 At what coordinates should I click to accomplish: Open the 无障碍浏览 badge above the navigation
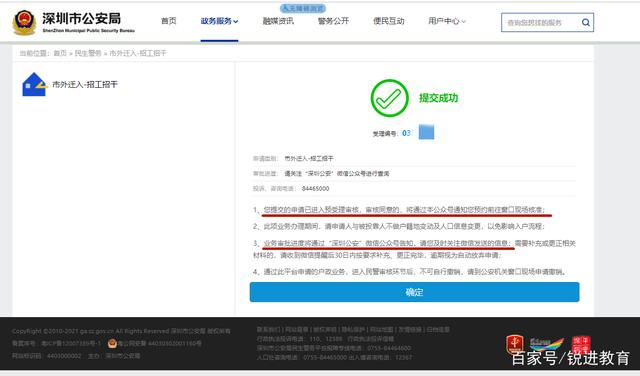point(303,8)
